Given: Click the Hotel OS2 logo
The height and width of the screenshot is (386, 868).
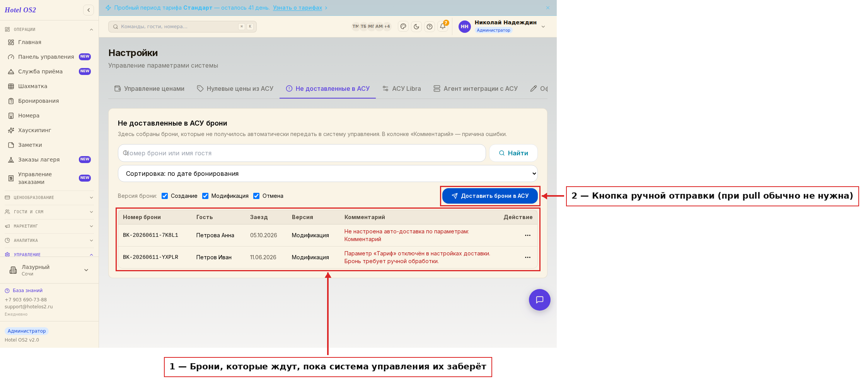Looking at the screenshot, I should point(20,10).
